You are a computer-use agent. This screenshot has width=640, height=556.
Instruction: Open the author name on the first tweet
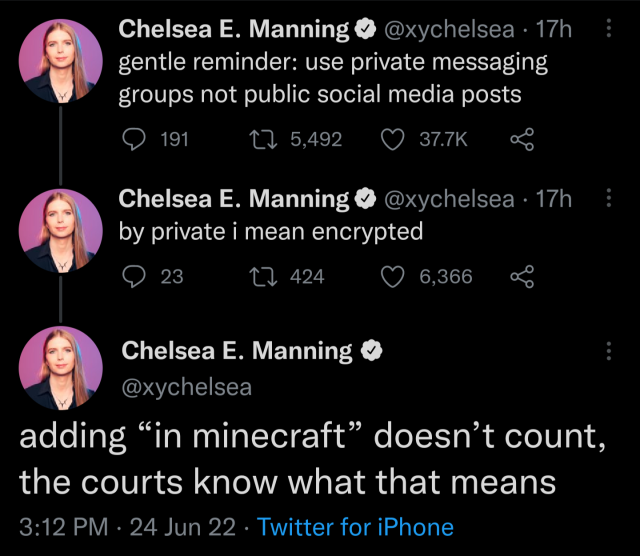(x=233, y=30)
